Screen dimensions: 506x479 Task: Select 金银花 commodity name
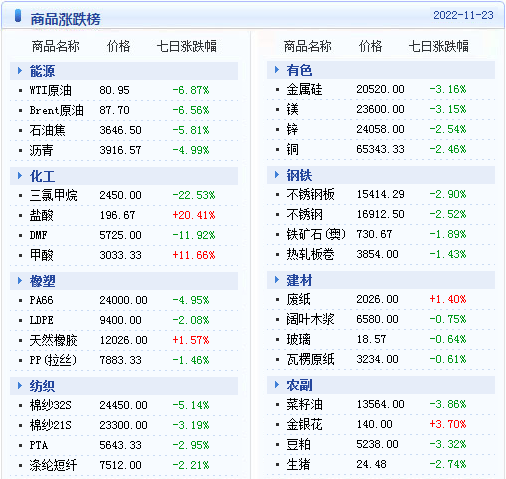(x=304, y=424)
